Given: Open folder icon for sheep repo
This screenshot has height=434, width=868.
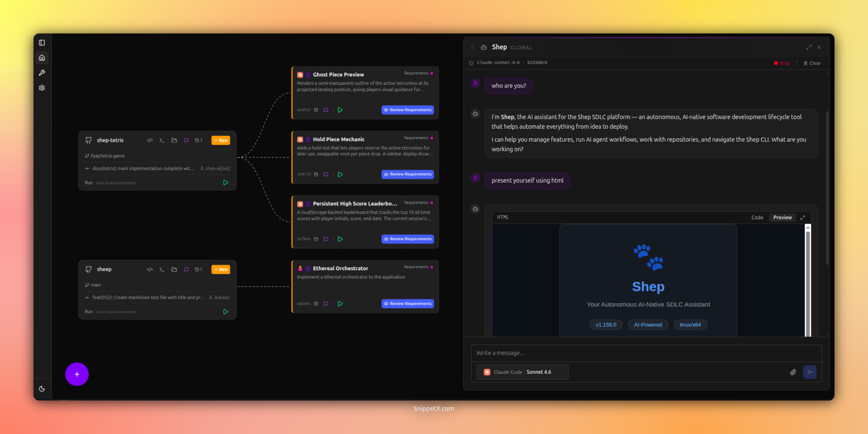Looking at the screenshot, I should (x=174, y=269).
